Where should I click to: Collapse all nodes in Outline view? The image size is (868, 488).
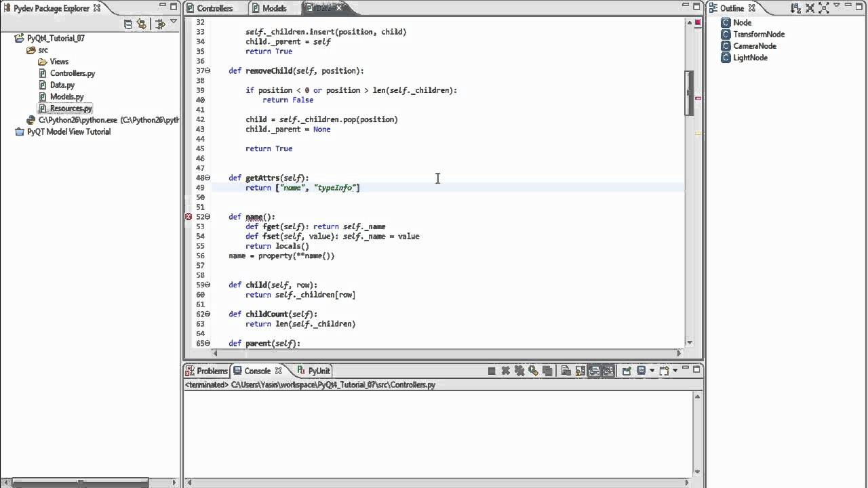[810, 8]
